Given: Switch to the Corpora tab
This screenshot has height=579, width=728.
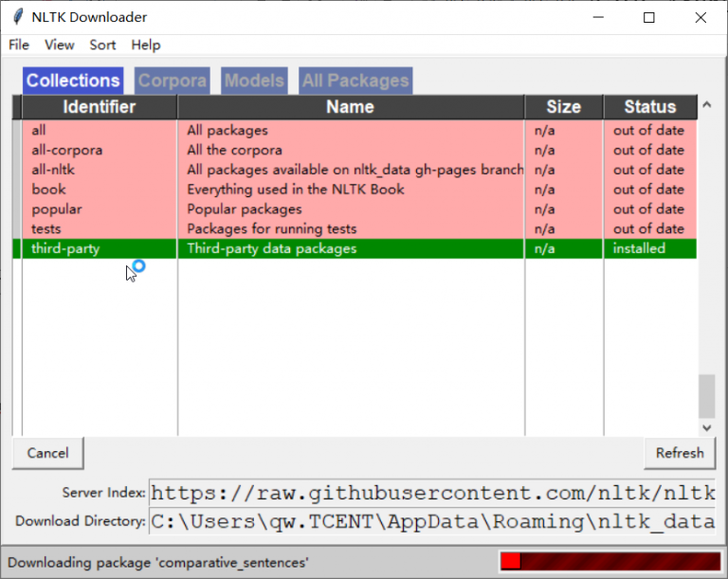Looking at the screenshot, I should [x=172, y=81].
